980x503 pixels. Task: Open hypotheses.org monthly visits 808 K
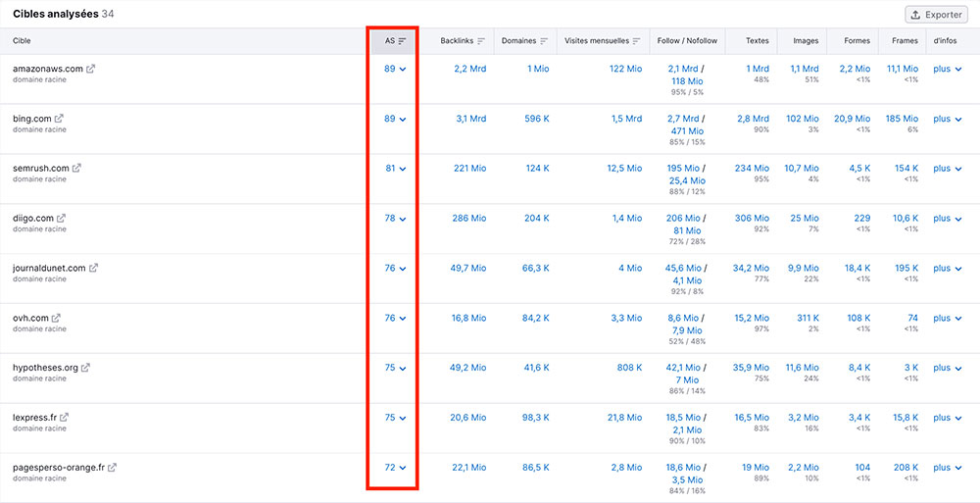(629, 368)
